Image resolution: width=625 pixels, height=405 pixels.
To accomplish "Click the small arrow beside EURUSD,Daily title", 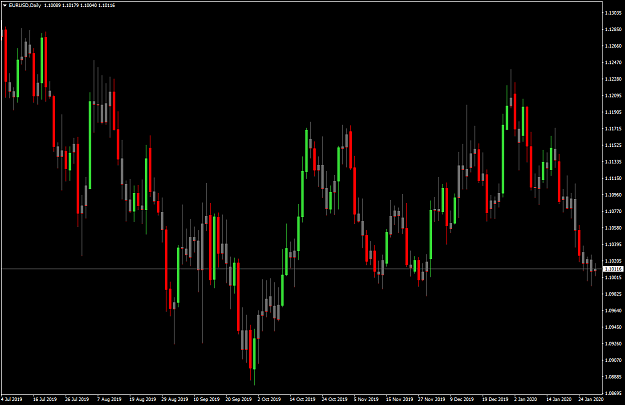I will pyautogui.click(x=5, y=6).
